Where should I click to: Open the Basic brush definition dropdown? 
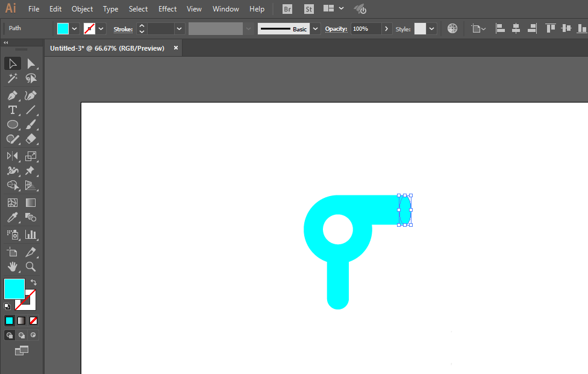coord(315,28)
